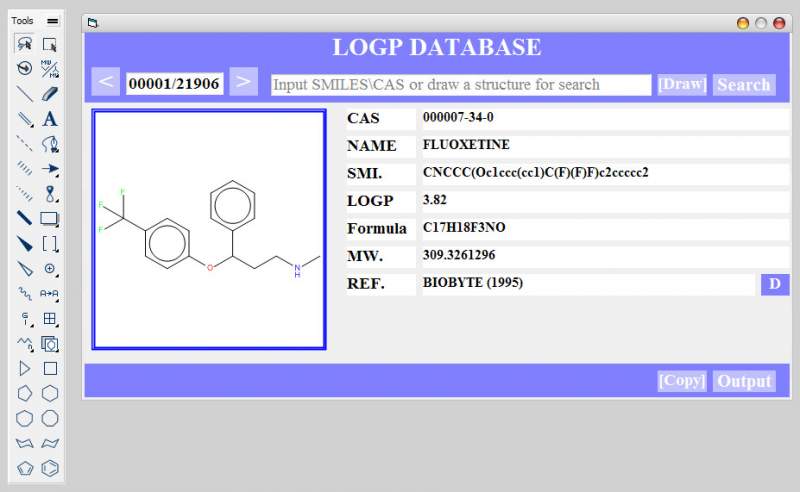Select the Wavy Bond tool

24,293
